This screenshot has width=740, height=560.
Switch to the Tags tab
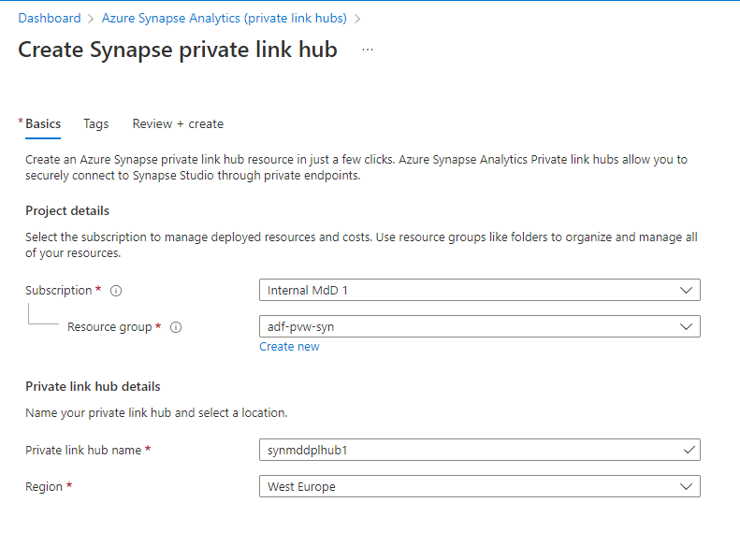pos(95,123)
